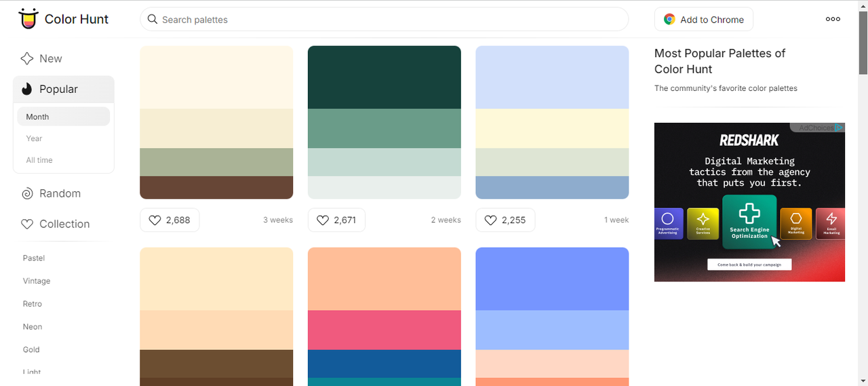The height and width of the screenshot is (386, 868).
Task: Click the "Most Popular Palettes of Color Hunt" heading
Action: click(x=719, y=61)
